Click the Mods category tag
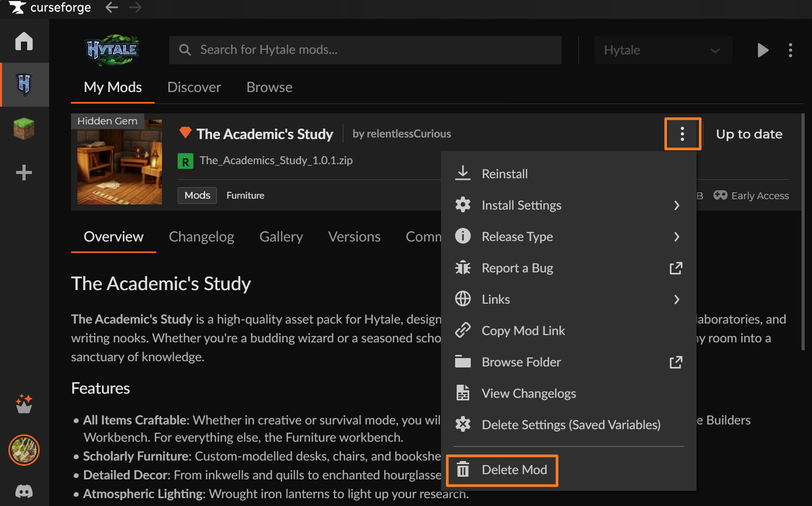812x506 pixels. (198, 195)
